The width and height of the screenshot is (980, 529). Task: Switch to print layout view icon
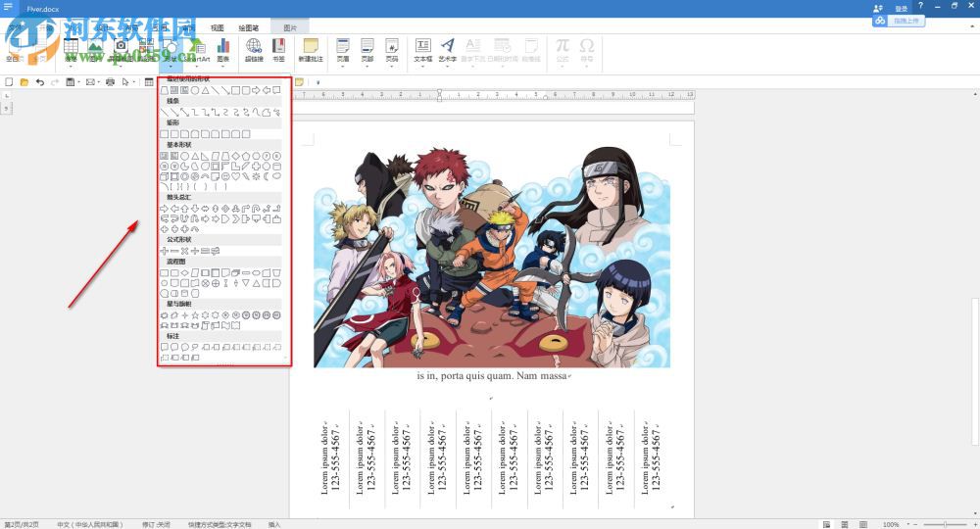pos(827,525)
